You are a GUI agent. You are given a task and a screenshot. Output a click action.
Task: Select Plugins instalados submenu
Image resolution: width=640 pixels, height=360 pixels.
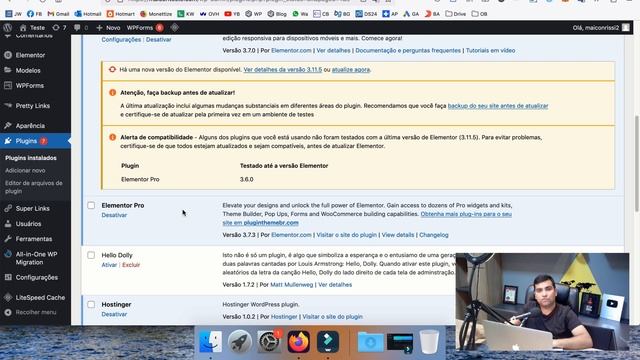click(x=31, y=158)
